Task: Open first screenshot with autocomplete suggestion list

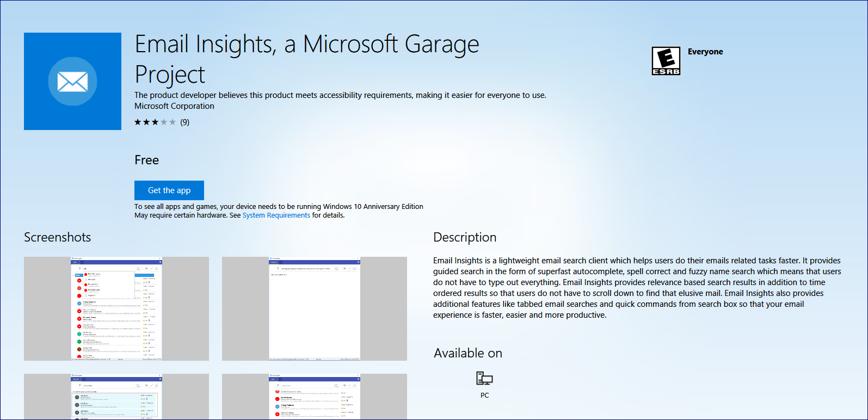Action: 116,308
